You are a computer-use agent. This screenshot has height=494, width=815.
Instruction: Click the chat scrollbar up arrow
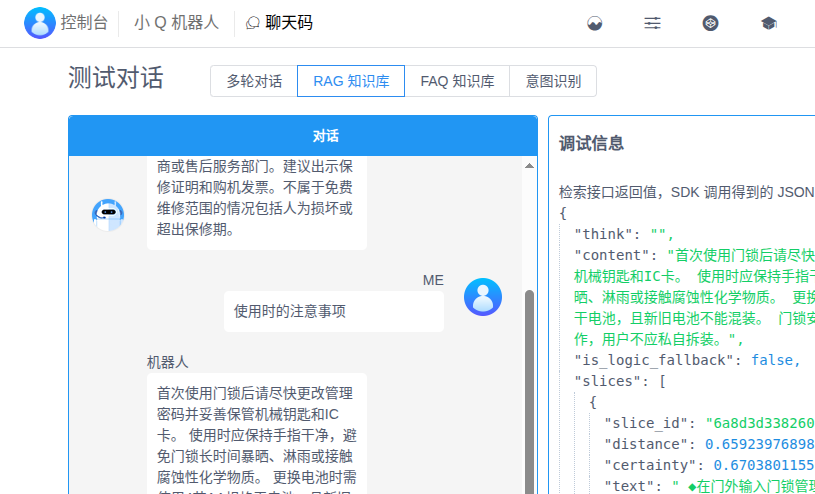pos(529,166)
